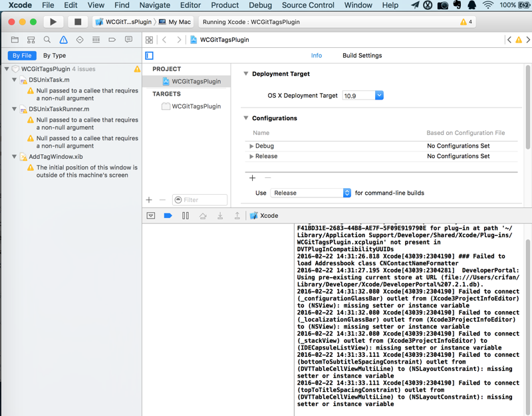532x416 pixels.
Task: Switch to the Info tab
Action: point(317,55)
